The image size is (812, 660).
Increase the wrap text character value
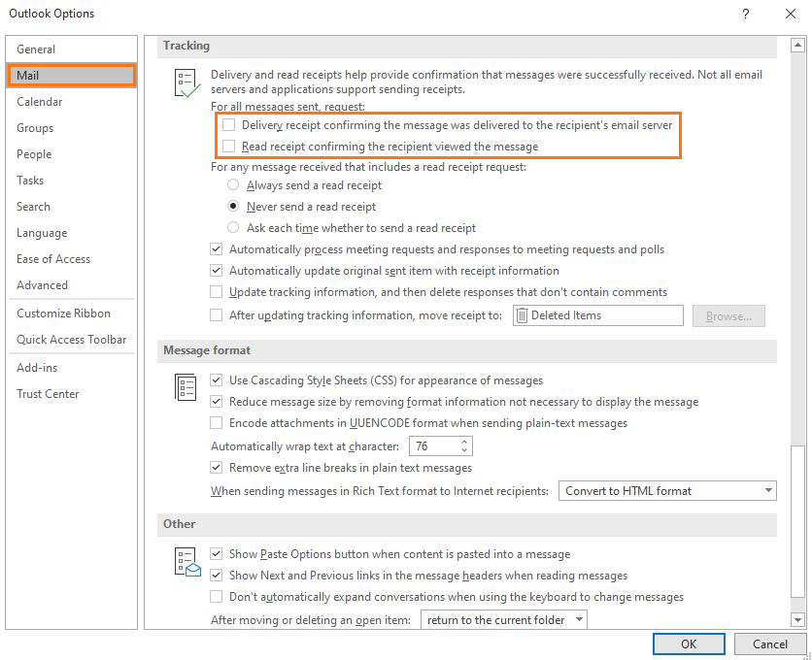pyautogui.click(x=464, y=442)
